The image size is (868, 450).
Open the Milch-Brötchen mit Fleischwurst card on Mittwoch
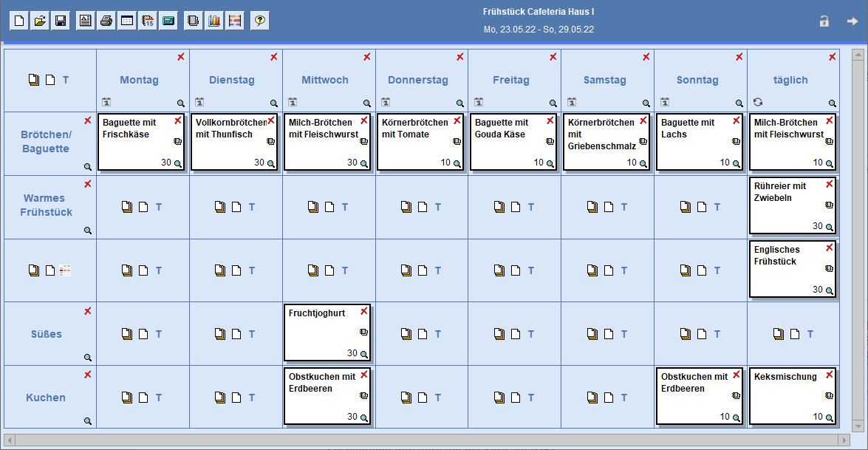327,143
